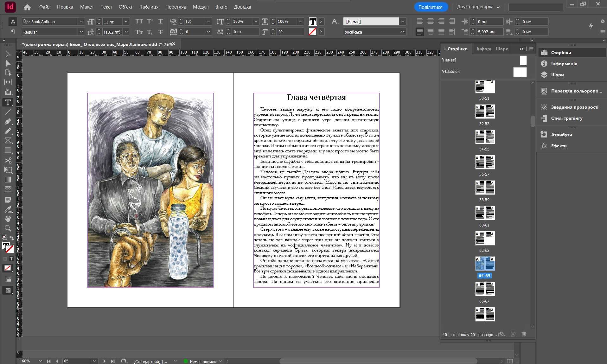Open the російська language dropdown

[402, 32]
